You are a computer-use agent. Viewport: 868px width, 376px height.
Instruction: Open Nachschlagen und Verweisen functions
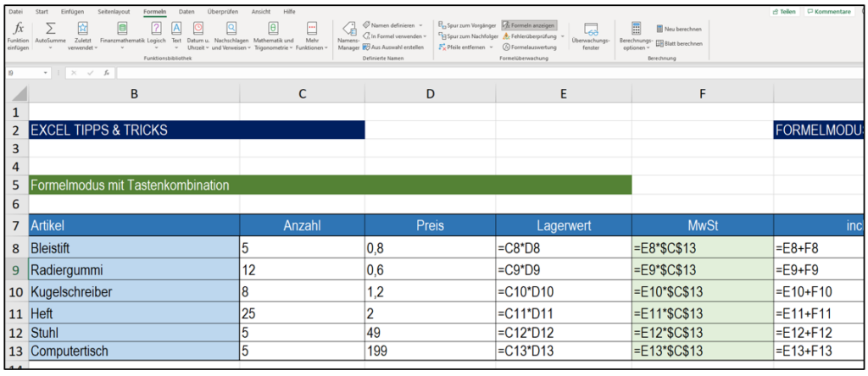click(231, 36)
